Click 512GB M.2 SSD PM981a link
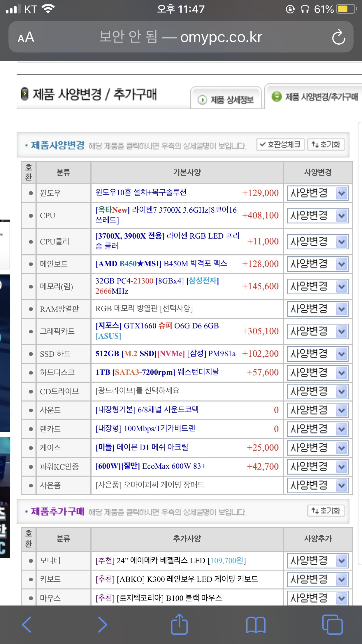Viewport: 362px width, 644px height. 166,353
